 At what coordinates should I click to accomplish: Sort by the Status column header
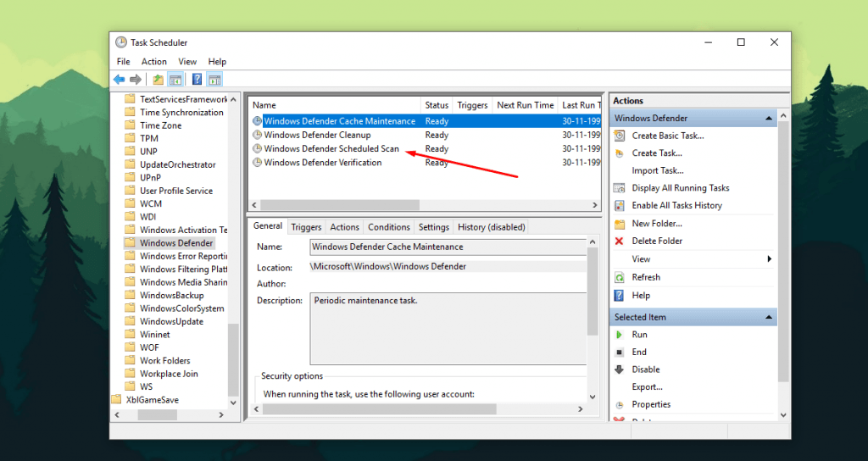point(437,105)
